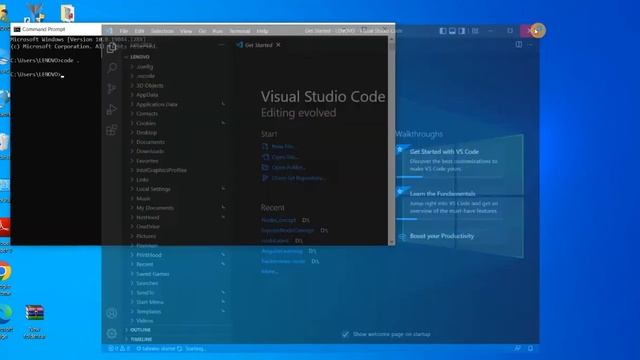The width and height of the screenshot is (640, 360).
Task: Open the Microsoft Edge desktop shortcut
Action: (x=5, y=313)
